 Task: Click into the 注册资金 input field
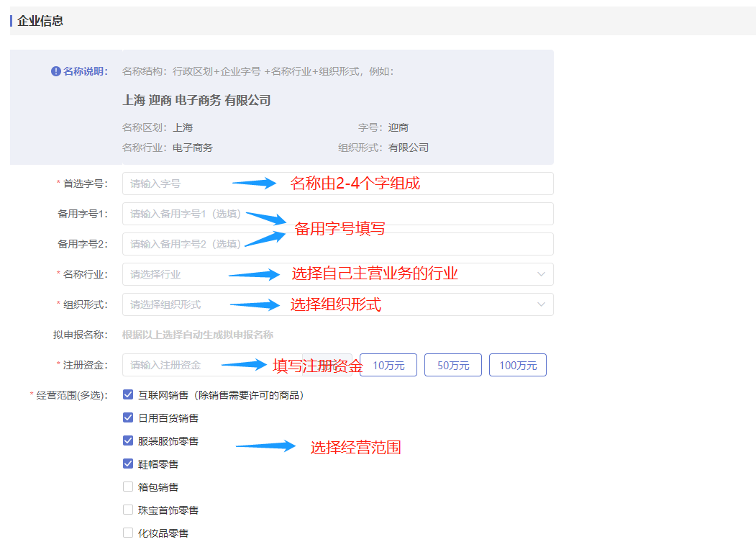coord(173,365)
